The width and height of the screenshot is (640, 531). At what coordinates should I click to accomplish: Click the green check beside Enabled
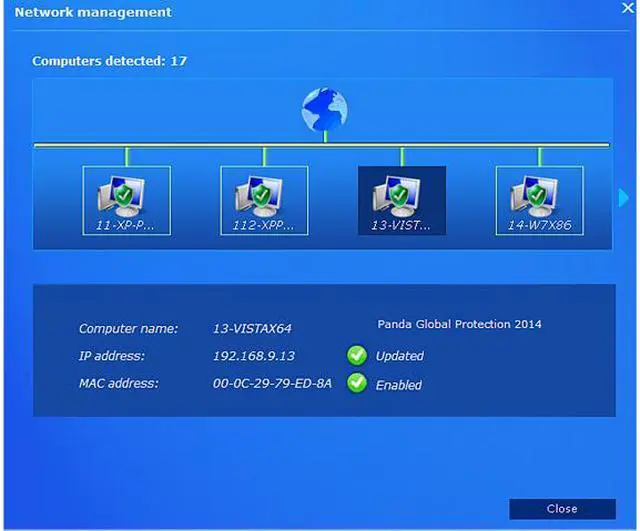[x=357, y=384]
